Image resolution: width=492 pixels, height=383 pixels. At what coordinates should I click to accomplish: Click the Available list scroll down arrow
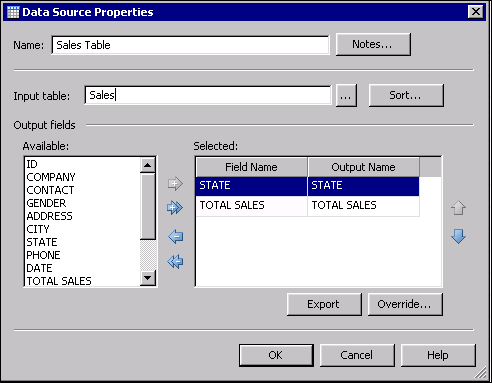pos(148,278)
